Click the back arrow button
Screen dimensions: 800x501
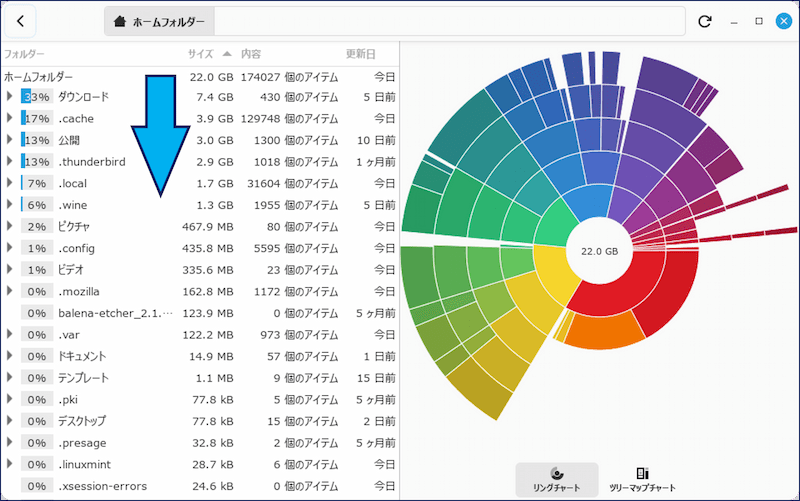coord(21,21)
